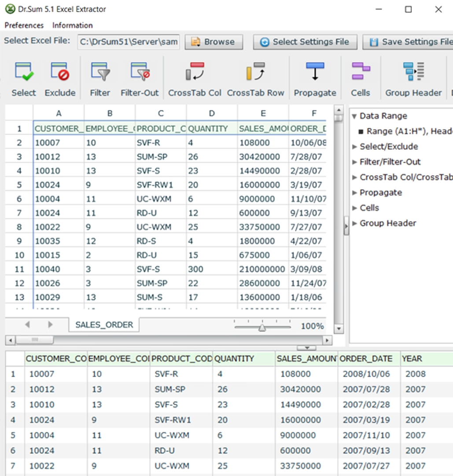Screen dimensions: 453x476
Task: Expand the Filter/Filter-Out tree node
Action: [x=355, y=162]
